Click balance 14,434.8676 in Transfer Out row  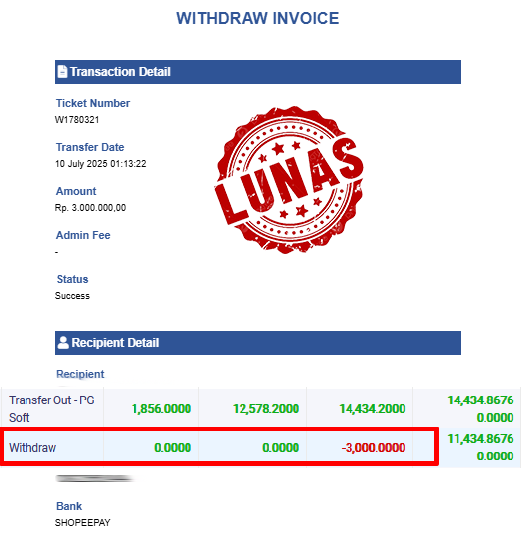[480, 400]
